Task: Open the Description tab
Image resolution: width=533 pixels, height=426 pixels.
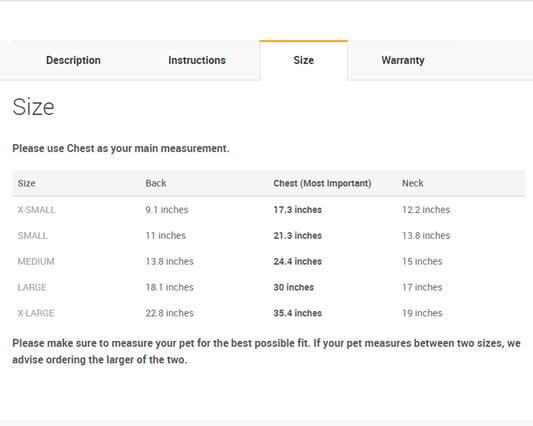Action: [x=73, y=60]
